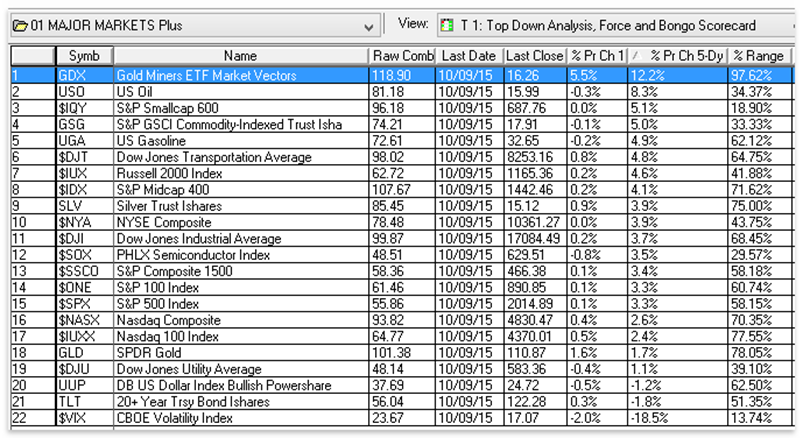Viewport: 803px width, 438px height.
Task: Select the UGA symbol cell
Action: coord(84,141)
